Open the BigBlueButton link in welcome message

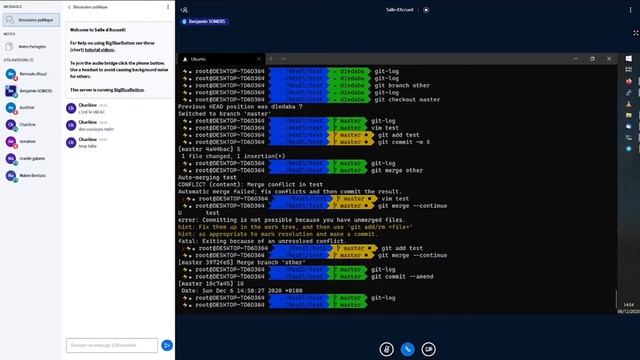point(129,90)
